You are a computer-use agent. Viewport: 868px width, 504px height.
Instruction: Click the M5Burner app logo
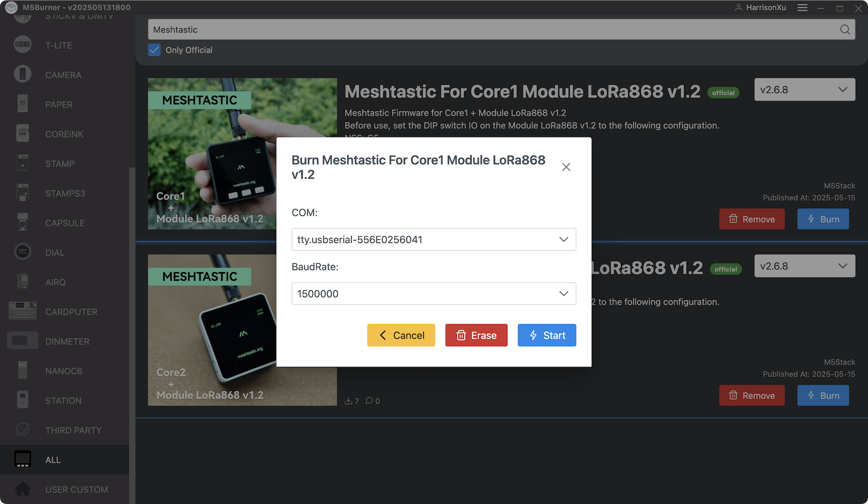pyautogui.click(x=11, y=8)
